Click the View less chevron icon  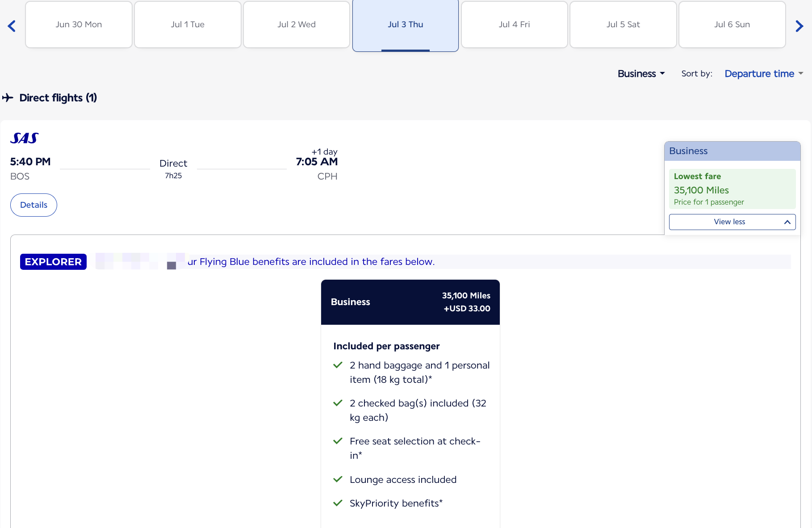pyautogui.click(x=787, y=222)
